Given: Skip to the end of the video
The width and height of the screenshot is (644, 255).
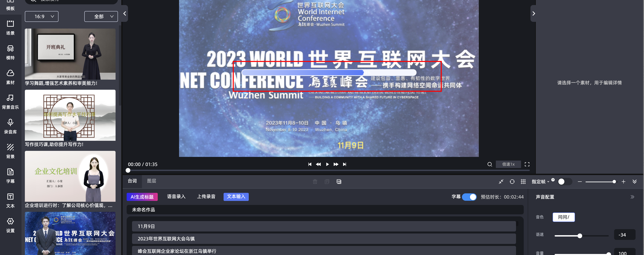Looking at the screenshot, I should click(x=345, y=164).
